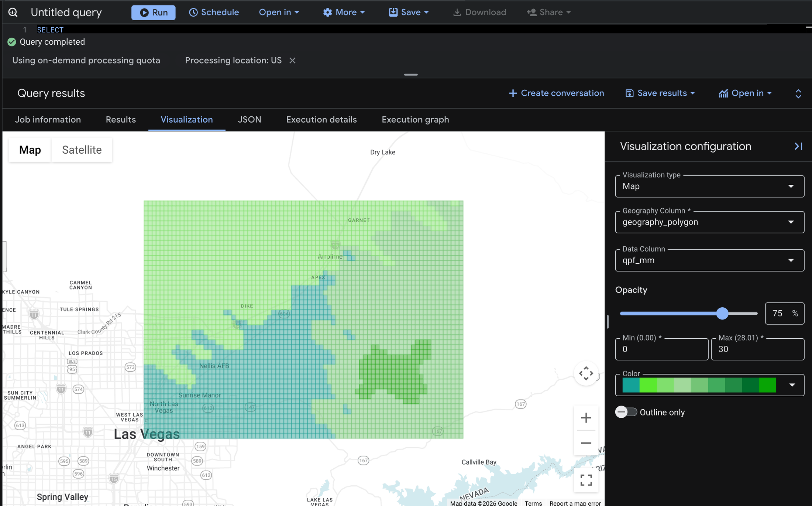
Task: Open the JSON tab
Action: click(x=250, y=120)
